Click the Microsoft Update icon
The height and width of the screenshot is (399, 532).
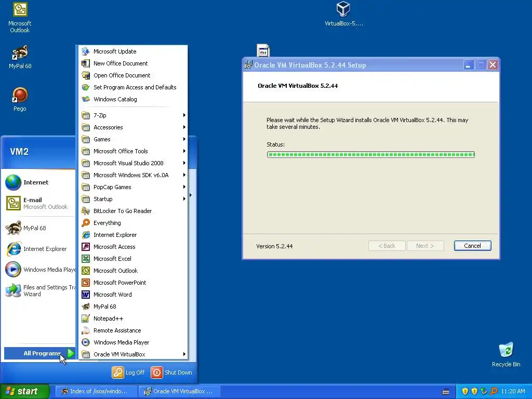[x=86, y=51]
